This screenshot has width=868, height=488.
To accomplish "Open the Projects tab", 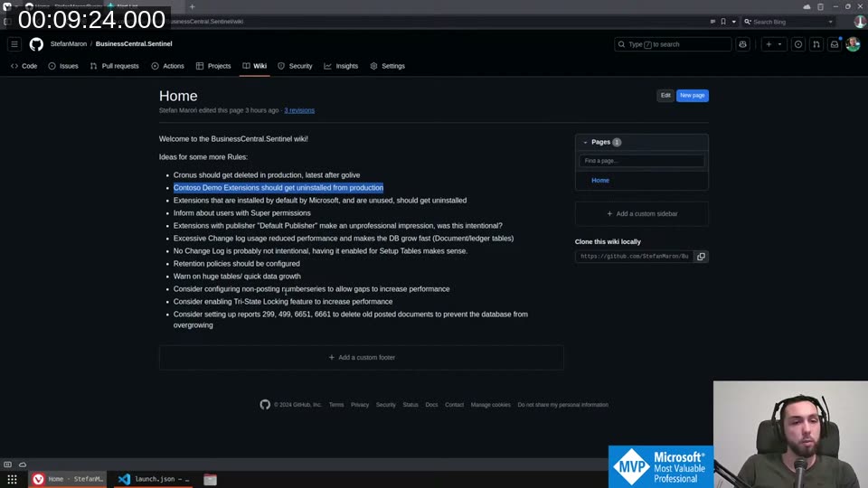I will tap(213, 66).
